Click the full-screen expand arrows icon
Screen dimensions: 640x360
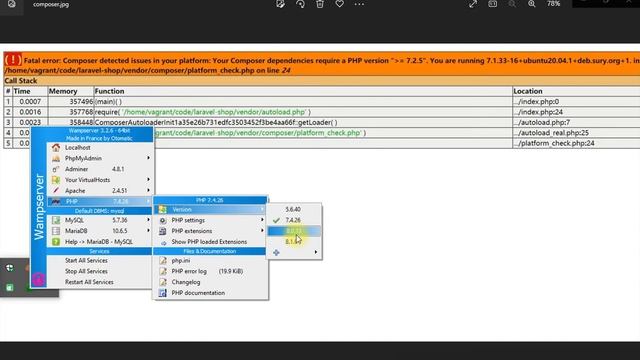pyautogui.click(x=473, y=4)
